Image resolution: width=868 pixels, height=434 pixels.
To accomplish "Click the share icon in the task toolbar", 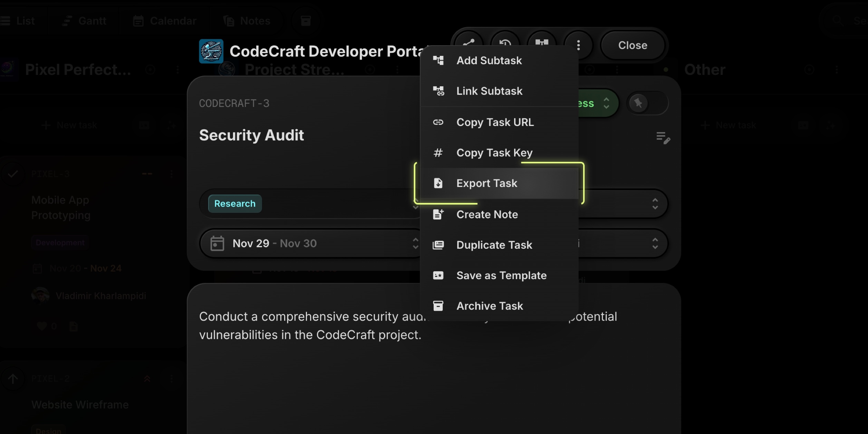I will point(469,43).
